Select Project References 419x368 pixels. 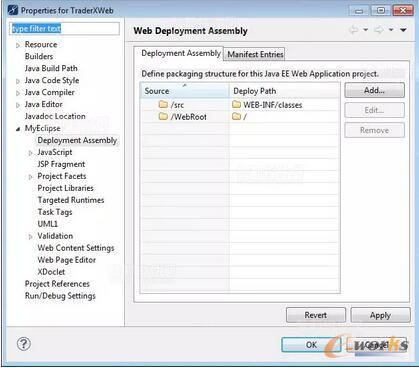pos(57,284)
